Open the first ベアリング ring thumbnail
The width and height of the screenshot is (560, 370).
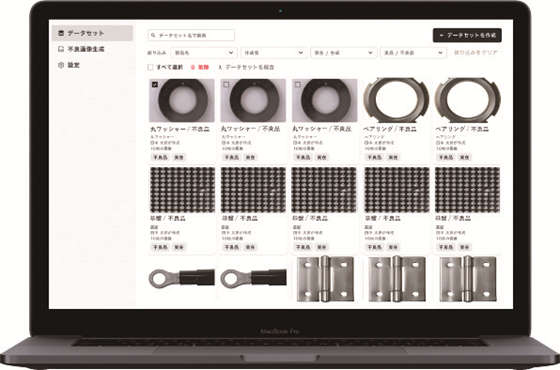[x=396, y=100]
